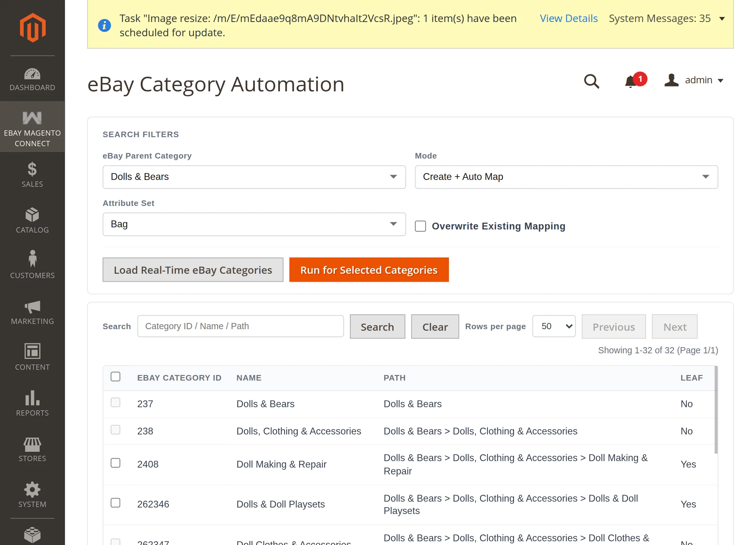This screenshot has height=545, width=756.
Task: Expand the admin account menu arrow
Action: point(721,81)
